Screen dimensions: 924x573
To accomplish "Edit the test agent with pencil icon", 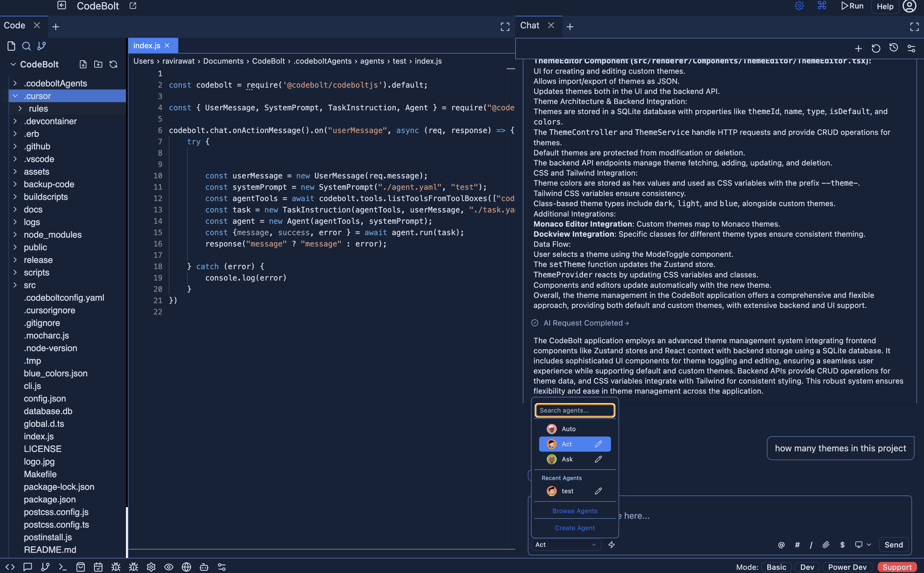I will coord(598,491).
